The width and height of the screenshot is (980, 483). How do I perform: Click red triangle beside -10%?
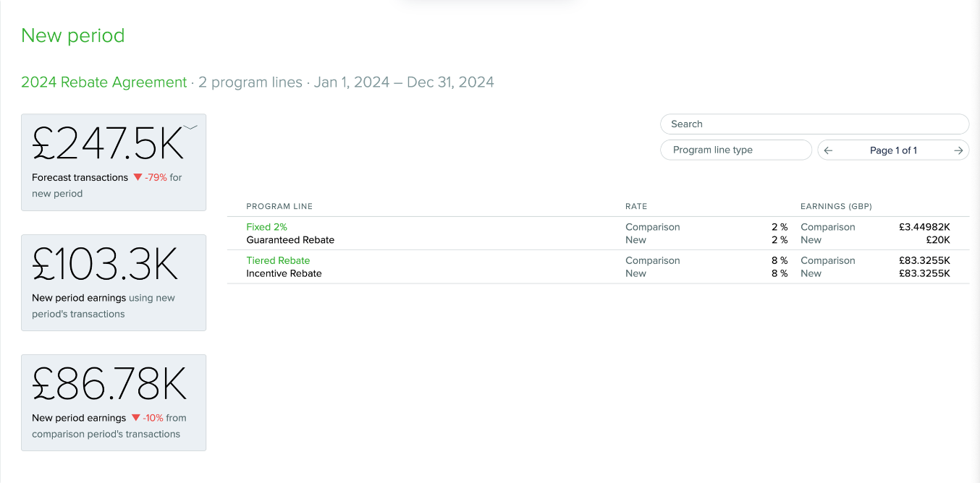135,418
